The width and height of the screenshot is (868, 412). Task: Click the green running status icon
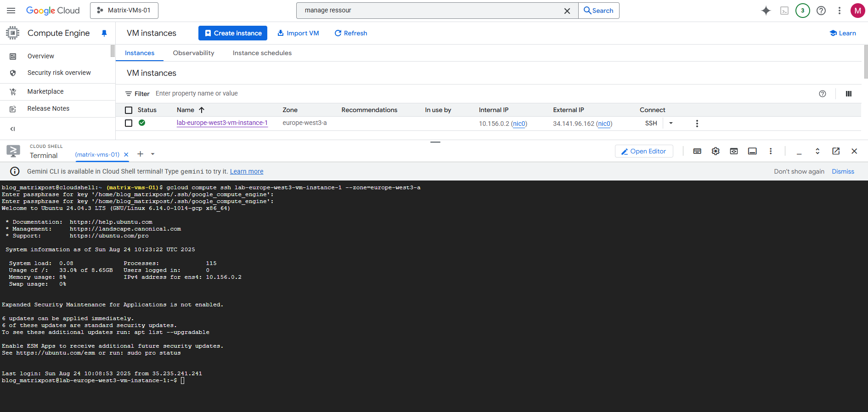click(142, 123)
